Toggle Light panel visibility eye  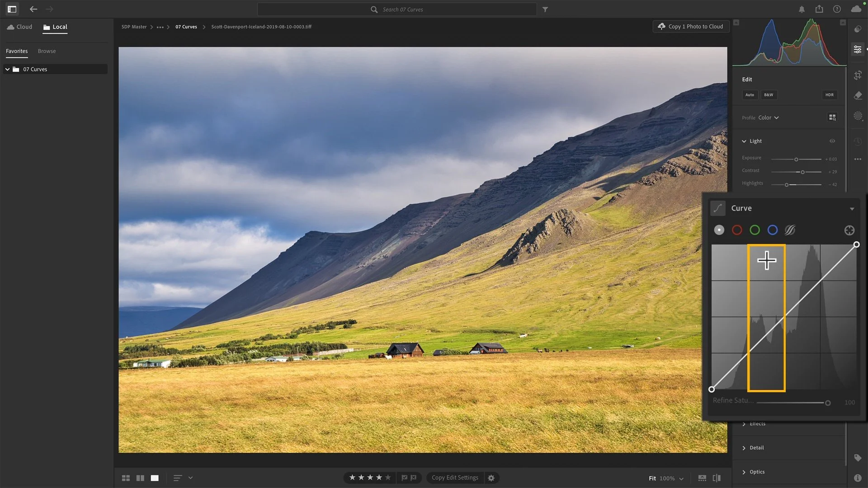point(832,141)
